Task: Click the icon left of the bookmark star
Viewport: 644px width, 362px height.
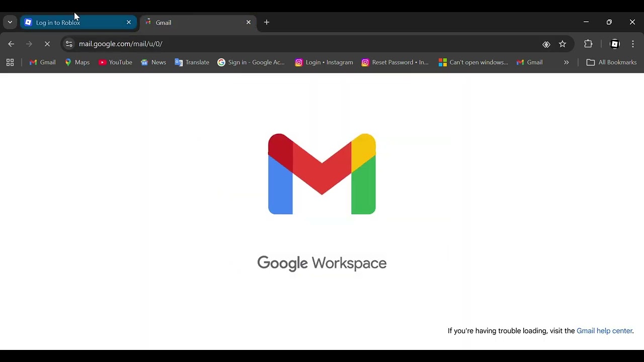Action: 546,44
